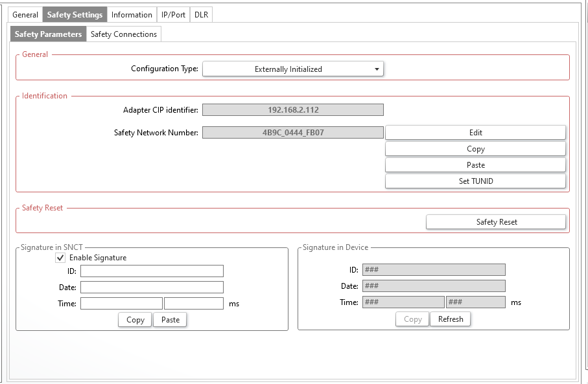Click the SNCT signature Time field
The image size is (588, 384).
click(x=121, y=303)
